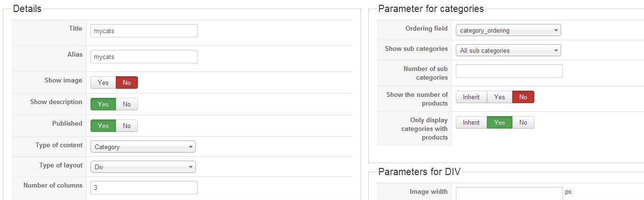Viewport: 644px width, 200px height.
Task: Open the Ordering field dropdown
Action: 508,30
